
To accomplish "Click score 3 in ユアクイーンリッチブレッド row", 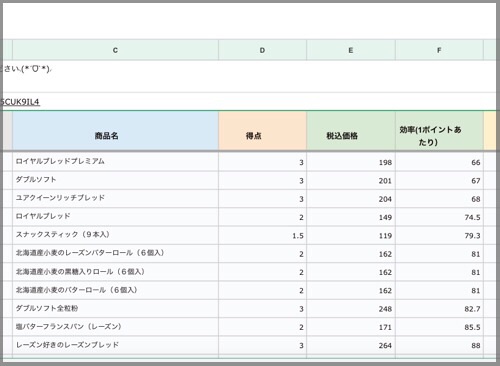I will (262, 199).
